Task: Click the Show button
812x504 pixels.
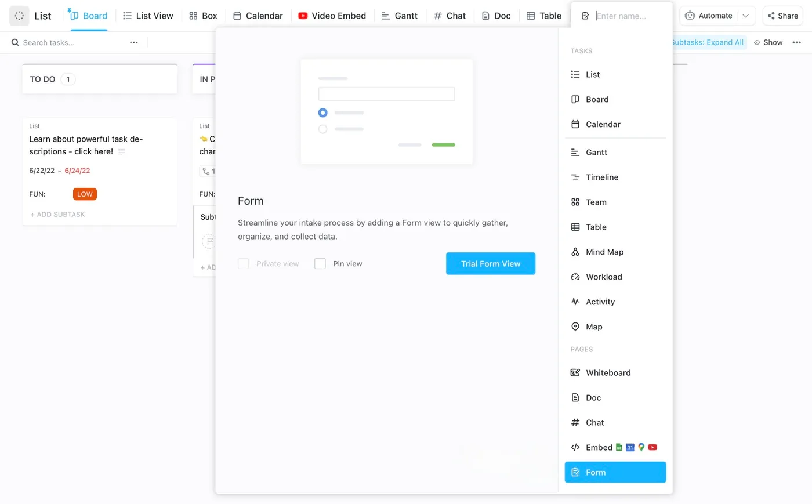Action: point(768,42)
